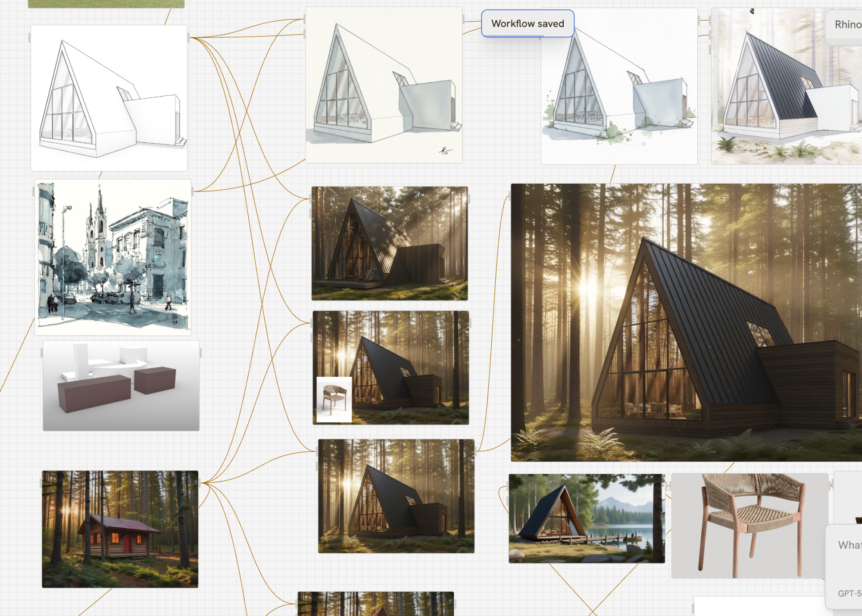
Task: Click the Workflow saved notification
Action: [x=528, y=24]
